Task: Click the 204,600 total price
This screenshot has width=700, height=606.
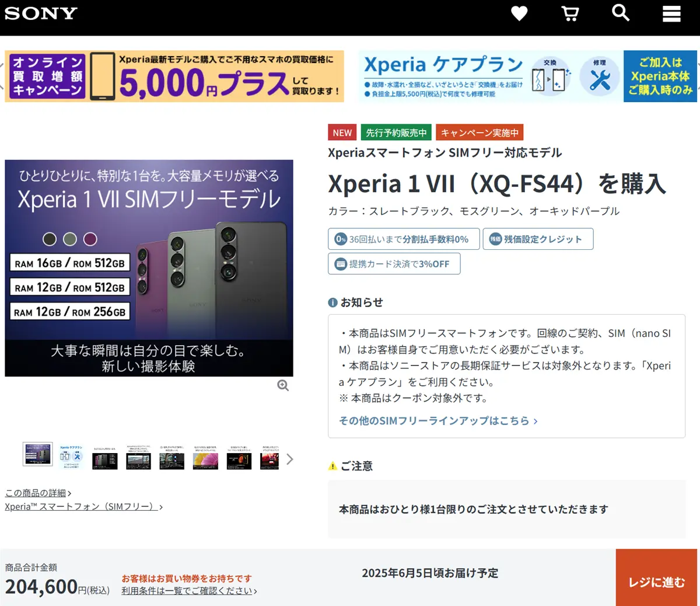Action: tap(41, 586)
